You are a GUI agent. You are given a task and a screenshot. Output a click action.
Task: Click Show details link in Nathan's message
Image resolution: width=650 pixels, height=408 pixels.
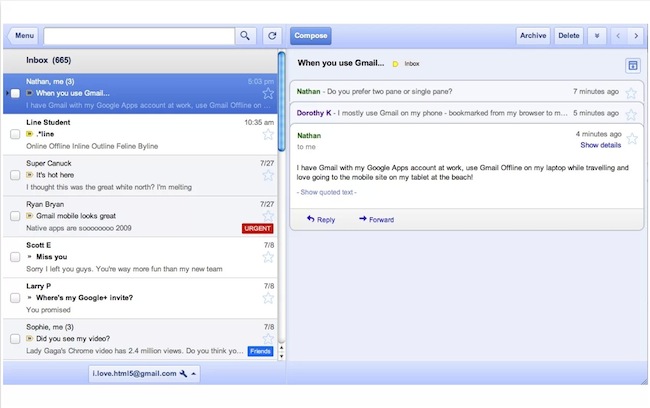(x=600, y=145)
